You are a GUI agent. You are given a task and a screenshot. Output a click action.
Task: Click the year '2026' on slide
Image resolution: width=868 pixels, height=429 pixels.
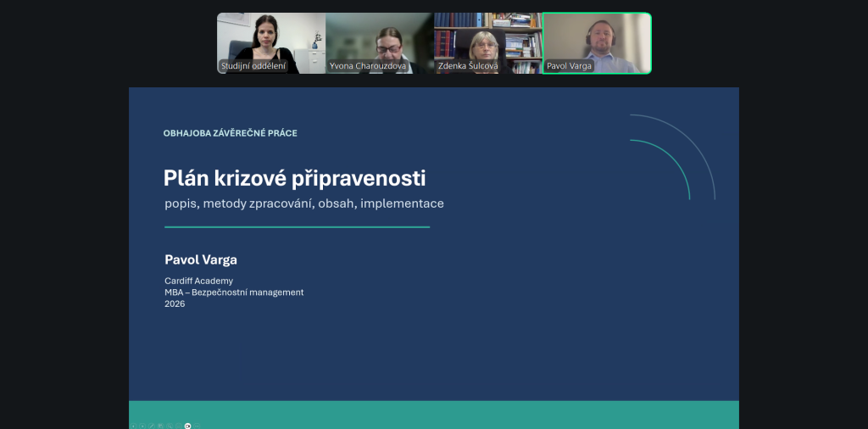[175, 304]
